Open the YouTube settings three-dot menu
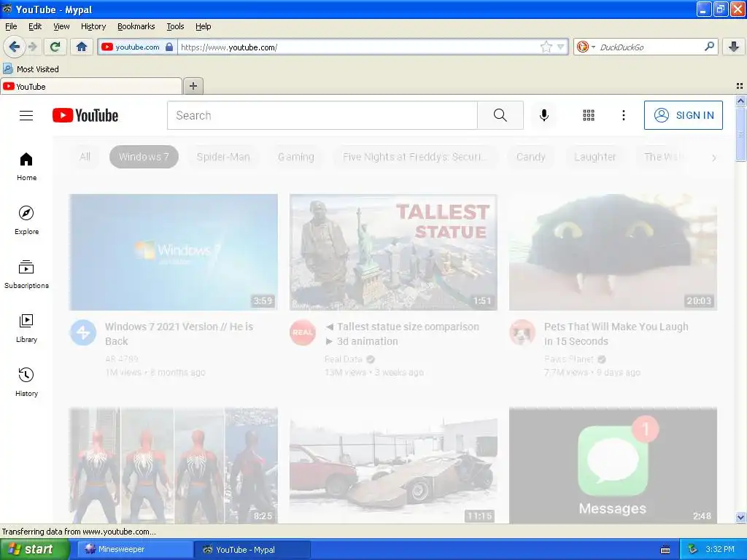 (x=623, y=115)
